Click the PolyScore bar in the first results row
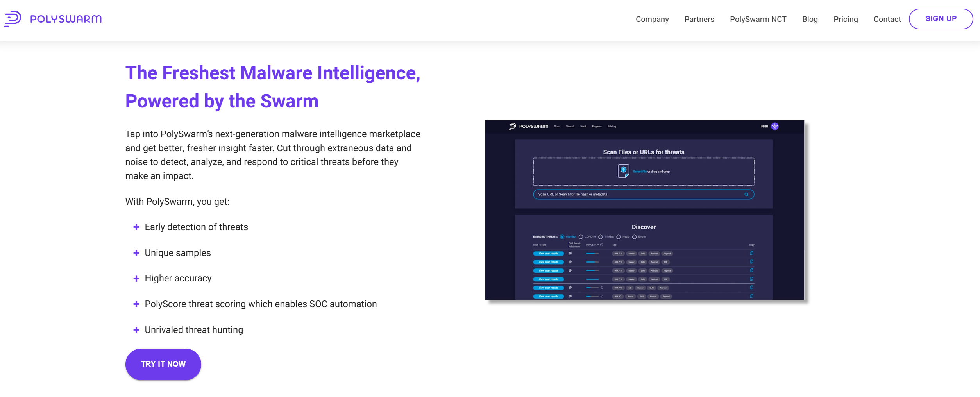Image resolution: width=980 pixels, height=397 pixels. pos(592,254)
